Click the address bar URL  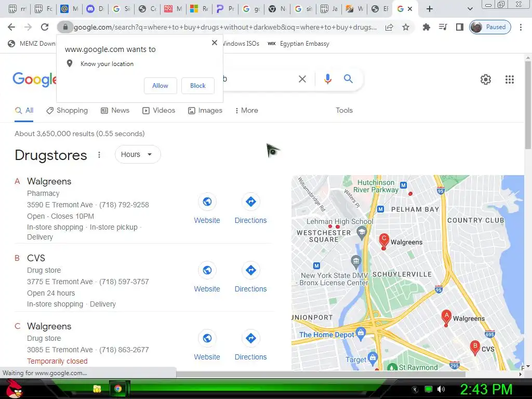click(x=225, y=27)
